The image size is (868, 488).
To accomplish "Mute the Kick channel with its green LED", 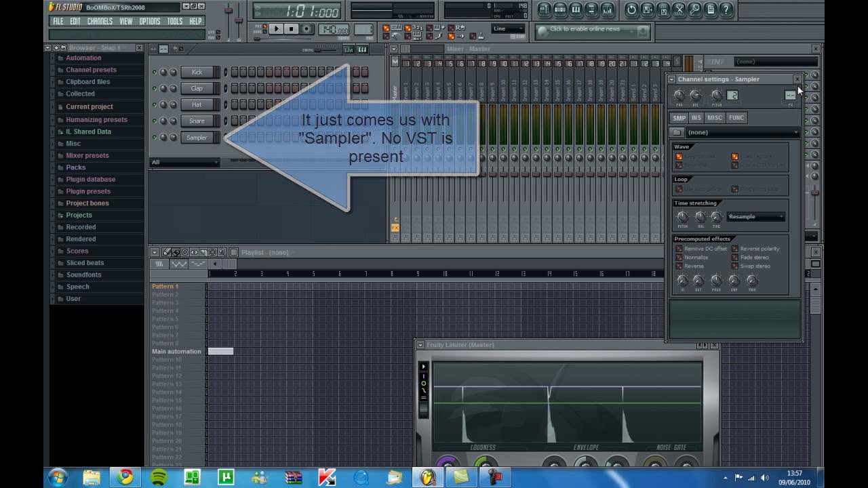I will coord(154,72).
